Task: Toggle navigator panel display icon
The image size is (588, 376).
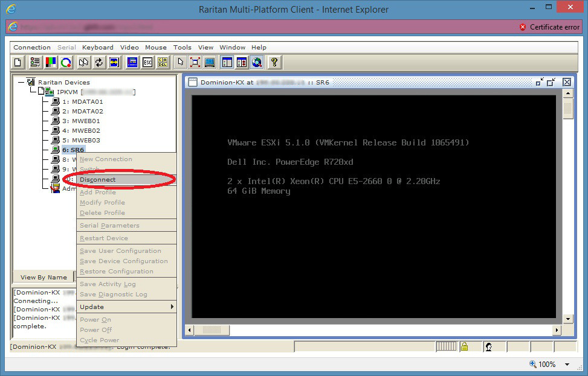Action: (x=227, y=62)
